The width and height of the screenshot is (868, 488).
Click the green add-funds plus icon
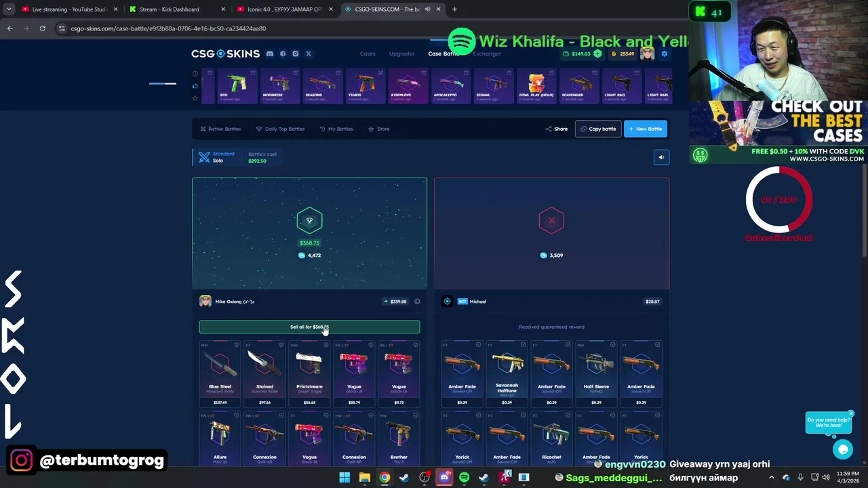point(597,54)
